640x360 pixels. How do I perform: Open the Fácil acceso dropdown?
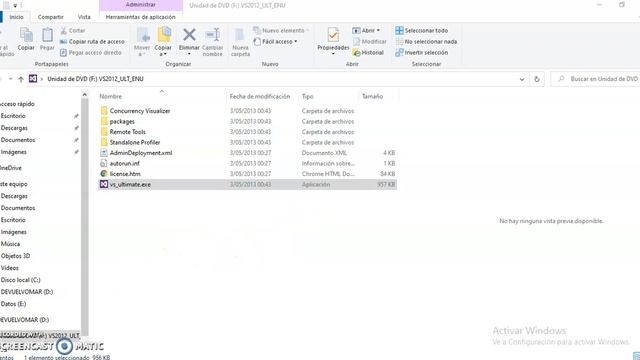click(x=276, y=42)
